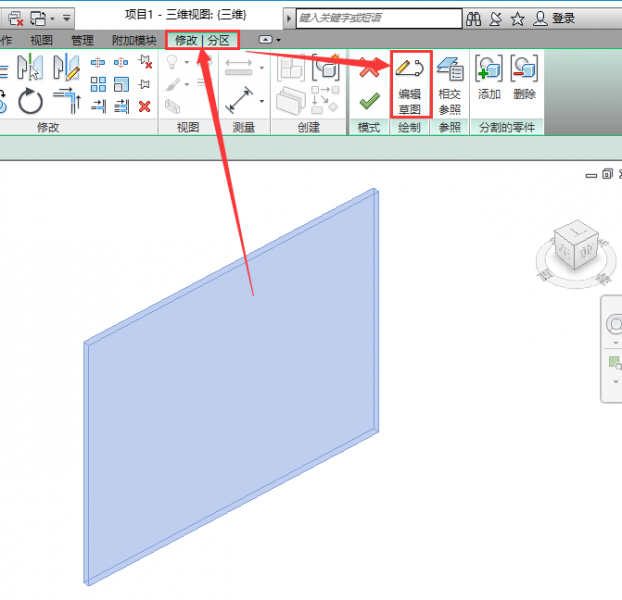Click the Steering Wheels navigation bar icon

point(615,324)
